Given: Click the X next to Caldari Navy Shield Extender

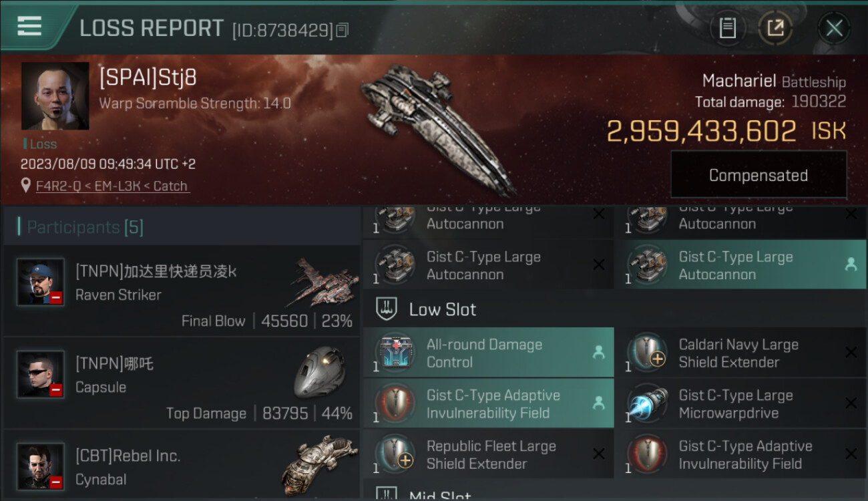Looking at the screenshot, I should point(851,353).
